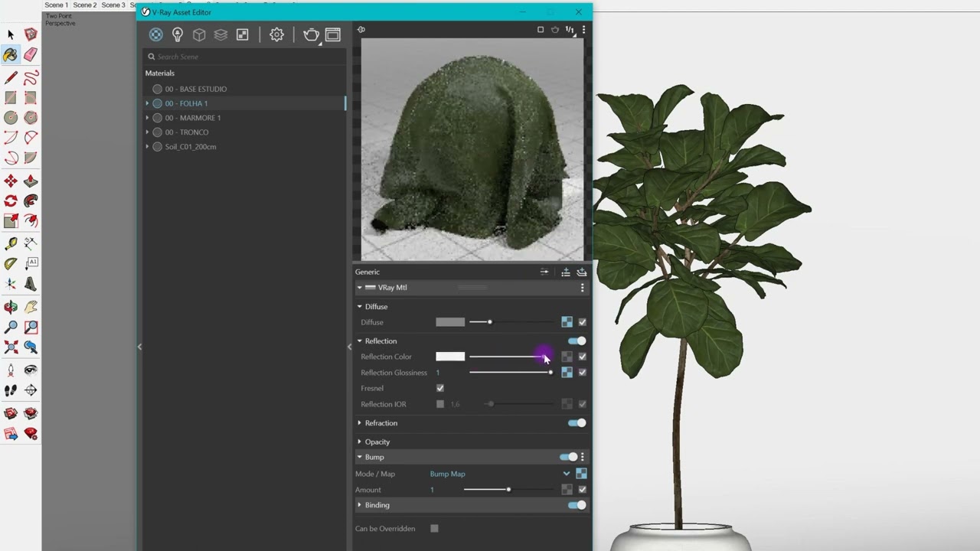Select the Tape Measure tool

tap(11, 243)
